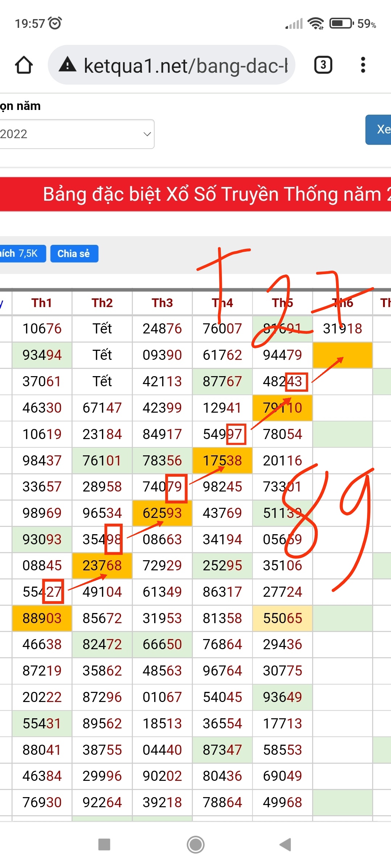Select cell 37061
391x868 pixels.
coord(42,382)
